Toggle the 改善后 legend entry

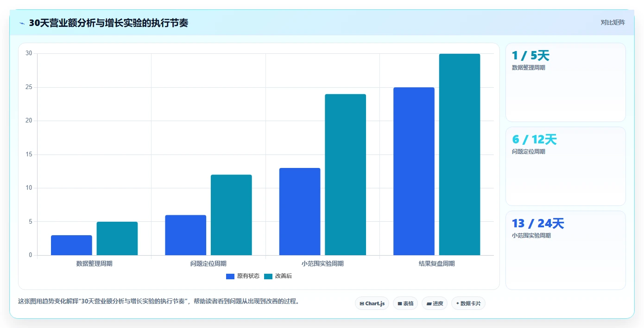pos(278,276)
